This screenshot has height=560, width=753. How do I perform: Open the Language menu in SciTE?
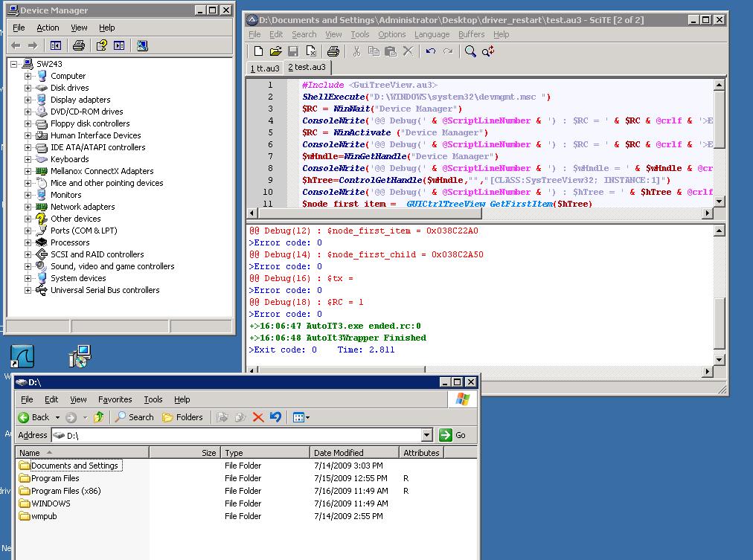coord(432,34)
